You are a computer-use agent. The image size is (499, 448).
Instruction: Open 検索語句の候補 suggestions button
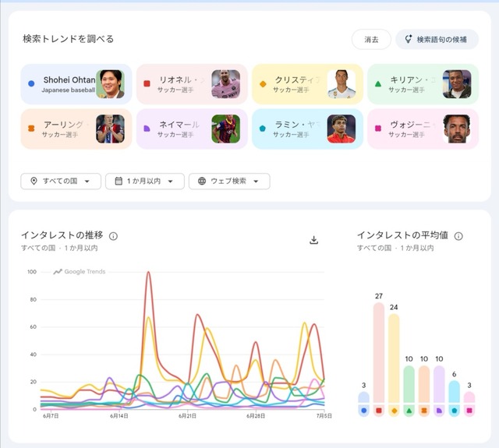point(437,40)
